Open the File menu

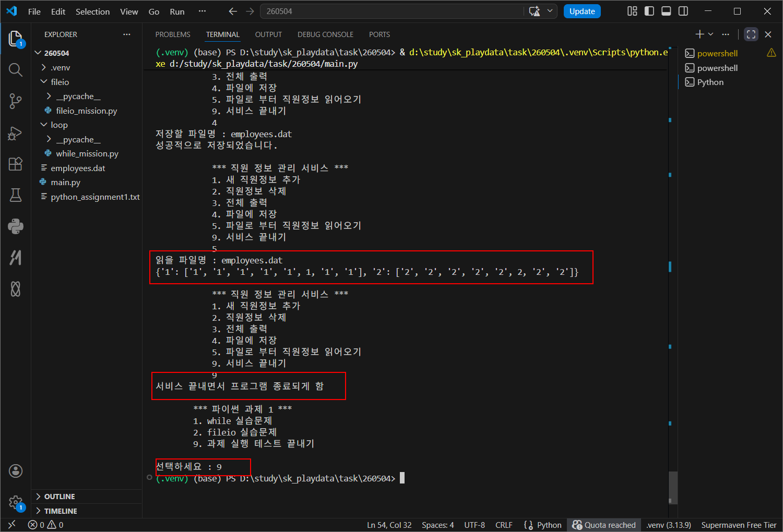pos(34,11)
